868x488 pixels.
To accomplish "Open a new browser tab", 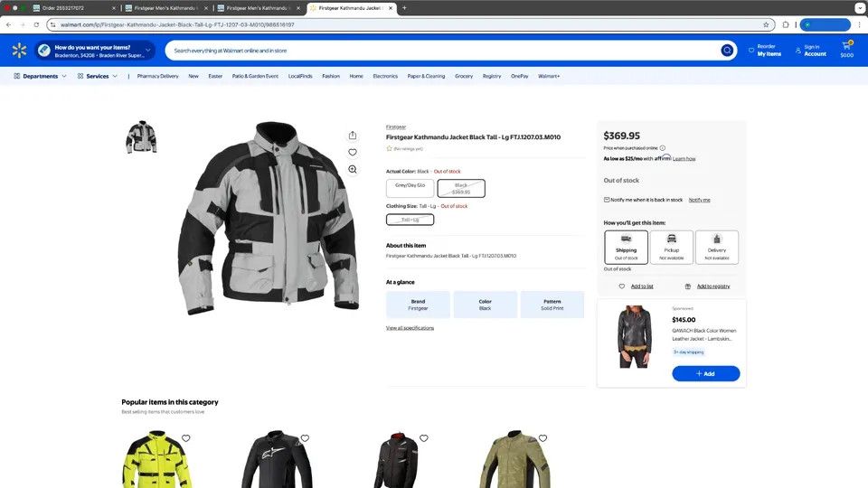I will coord(404,8).
